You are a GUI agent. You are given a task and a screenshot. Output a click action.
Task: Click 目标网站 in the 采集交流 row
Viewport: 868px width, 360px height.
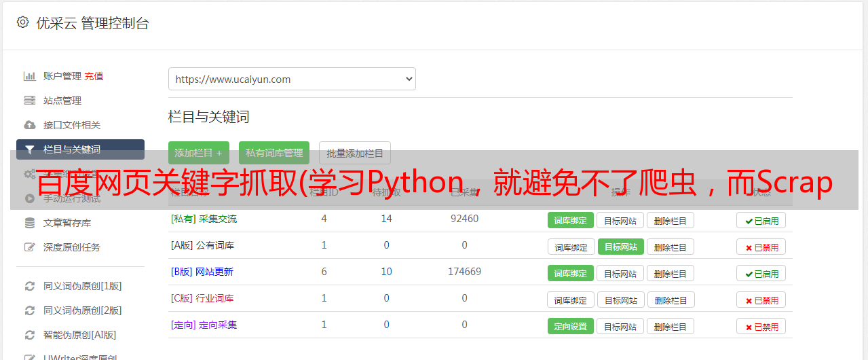[620, 220]
